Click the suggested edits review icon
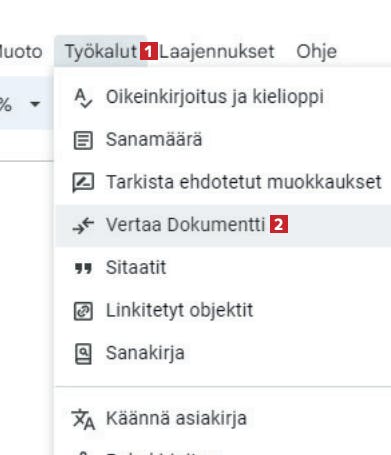The height and width of the screenshot is (455, 391). tap(83, 183)
